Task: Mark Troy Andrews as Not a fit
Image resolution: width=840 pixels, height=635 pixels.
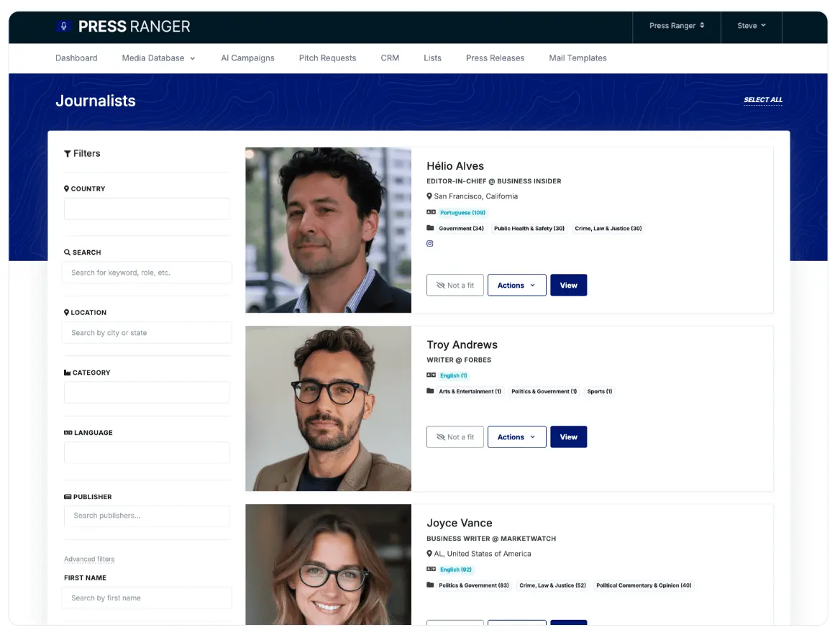Action: click(455, 437)
